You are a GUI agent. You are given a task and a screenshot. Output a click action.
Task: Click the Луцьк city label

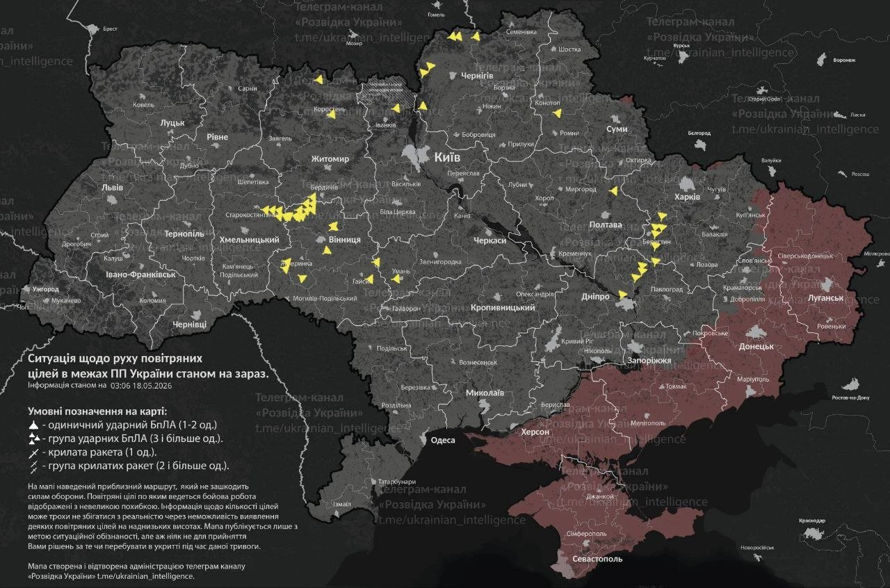[x=172, y=122]
